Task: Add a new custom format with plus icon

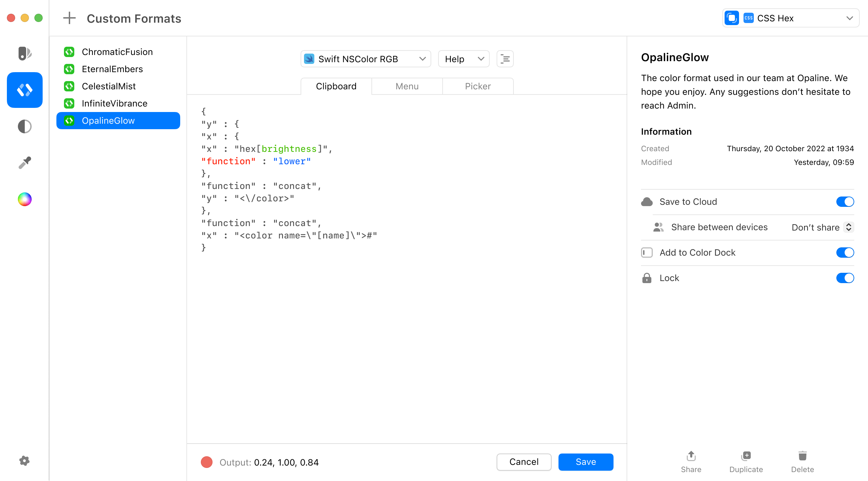Action: click(x=69, y=18)
